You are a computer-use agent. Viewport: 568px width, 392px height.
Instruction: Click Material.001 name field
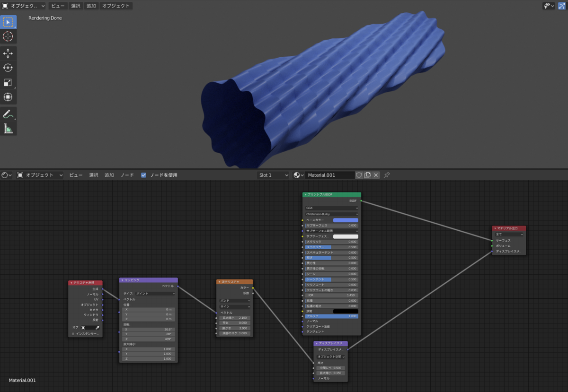[330, 175]
